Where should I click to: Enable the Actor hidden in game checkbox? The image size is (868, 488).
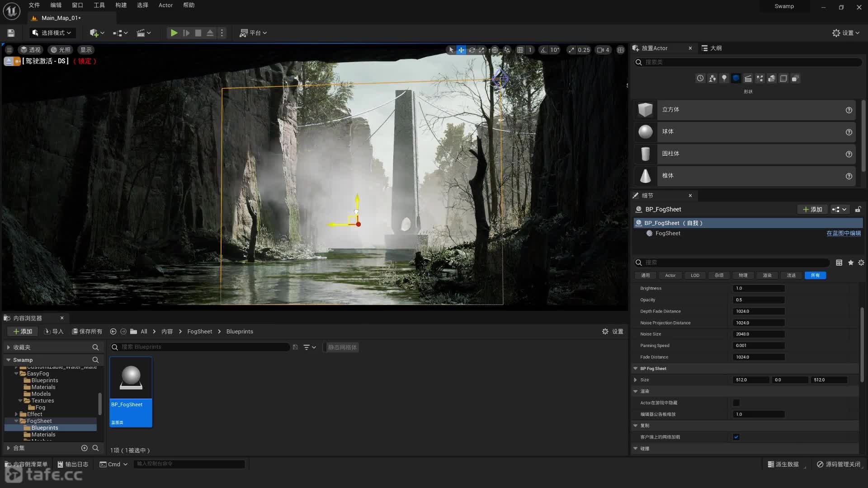(x=736, y=403)
